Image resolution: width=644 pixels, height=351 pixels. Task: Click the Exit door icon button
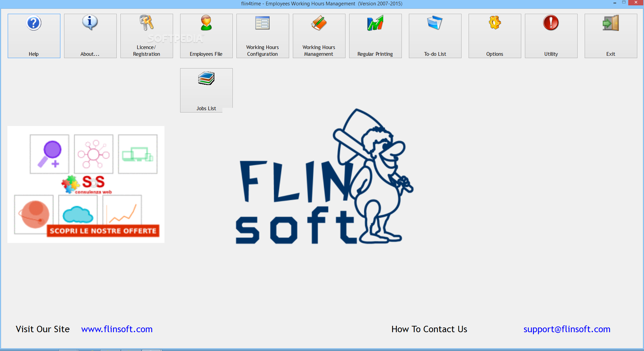click(x=611, y=36)
